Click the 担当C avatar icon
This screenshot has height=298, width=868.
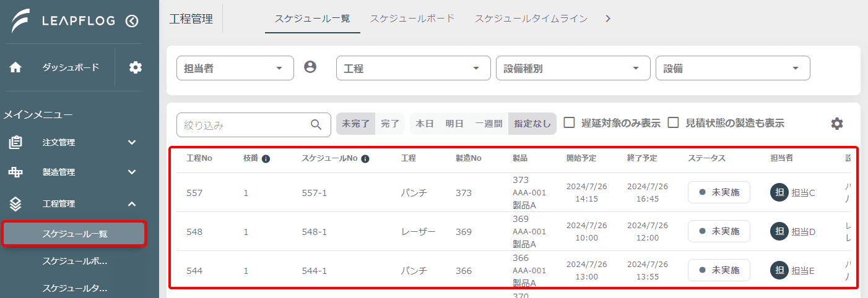coord(779,192)
